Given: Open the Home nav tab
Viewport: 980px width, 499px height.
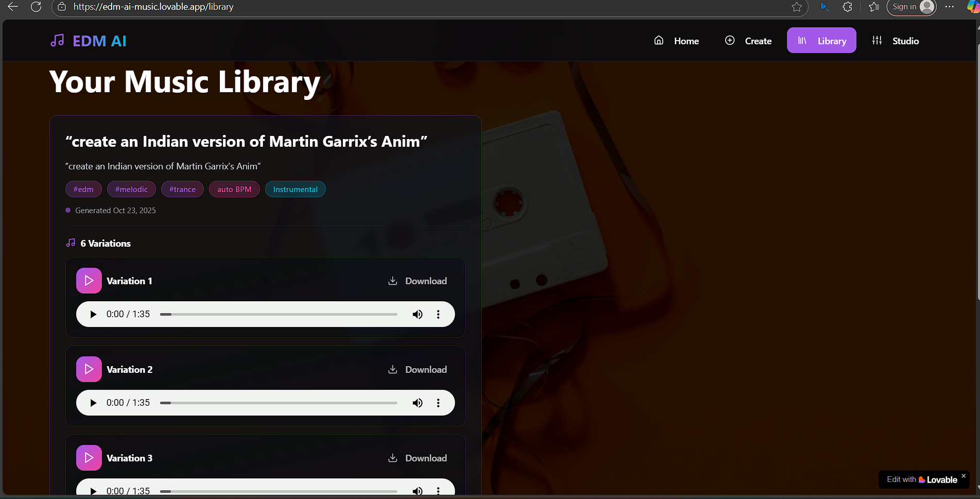Looking at the screenshot, I should (x=676, y=41).
